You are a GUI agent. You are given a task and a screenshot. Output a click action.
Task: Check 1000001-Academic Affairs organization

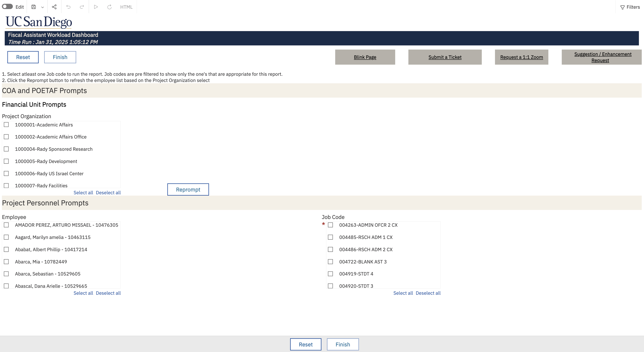(6, 125)
